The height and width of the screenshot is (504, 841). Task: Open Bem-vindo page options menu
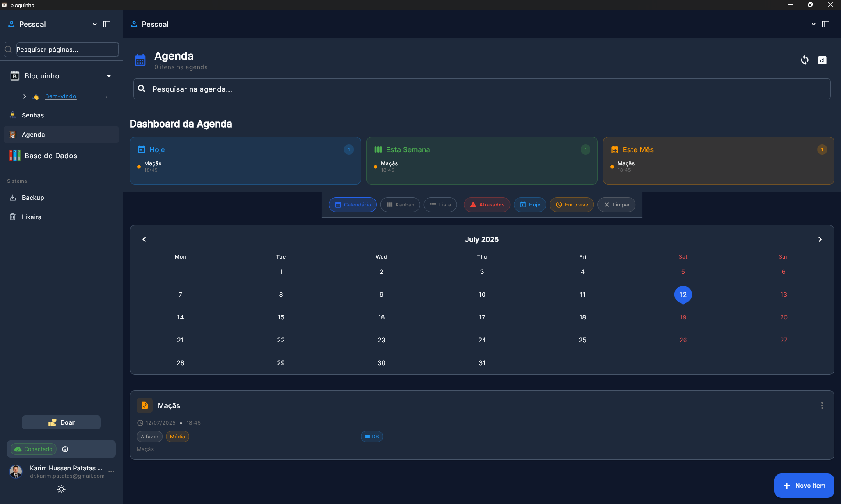106,96
